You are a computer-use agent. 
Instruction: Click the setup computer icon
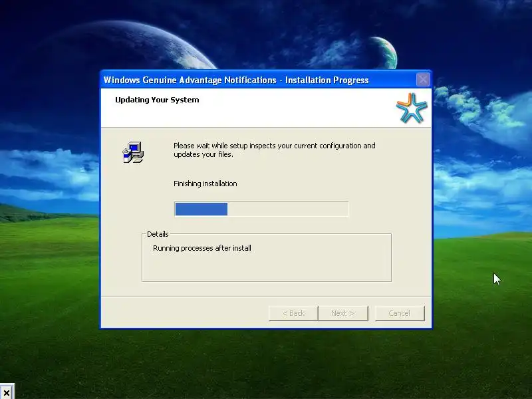(x=133, y=152)
